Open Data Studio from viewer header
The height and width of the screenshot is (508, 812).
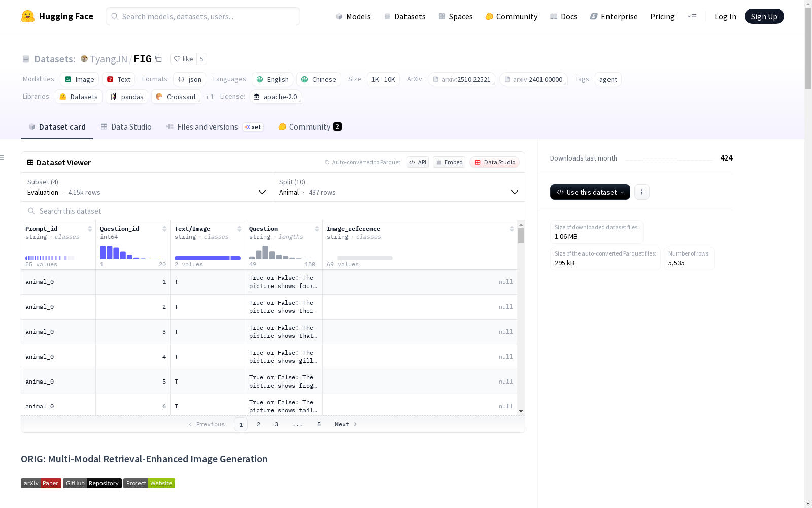(494, 162)
